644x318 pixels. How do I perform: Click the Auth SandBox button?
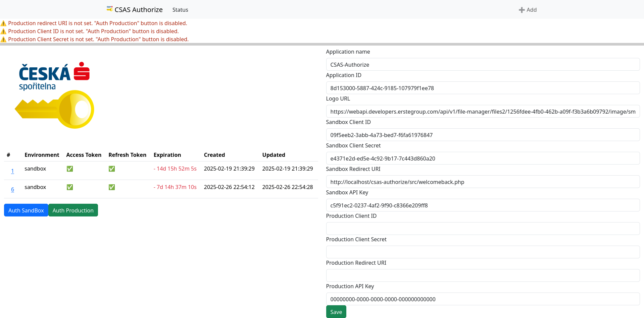coord(26,210)
